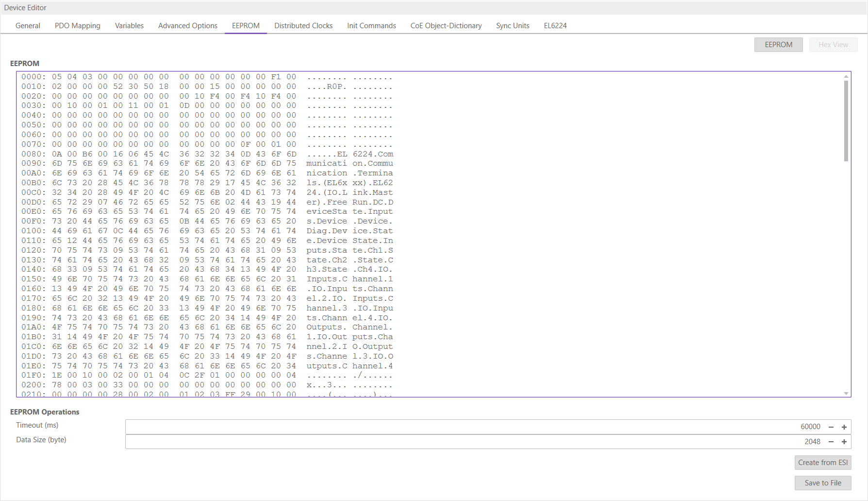Viewport: 868px width, 501px height.
Task: Click the Save to File button
Action: pos(822,483)
